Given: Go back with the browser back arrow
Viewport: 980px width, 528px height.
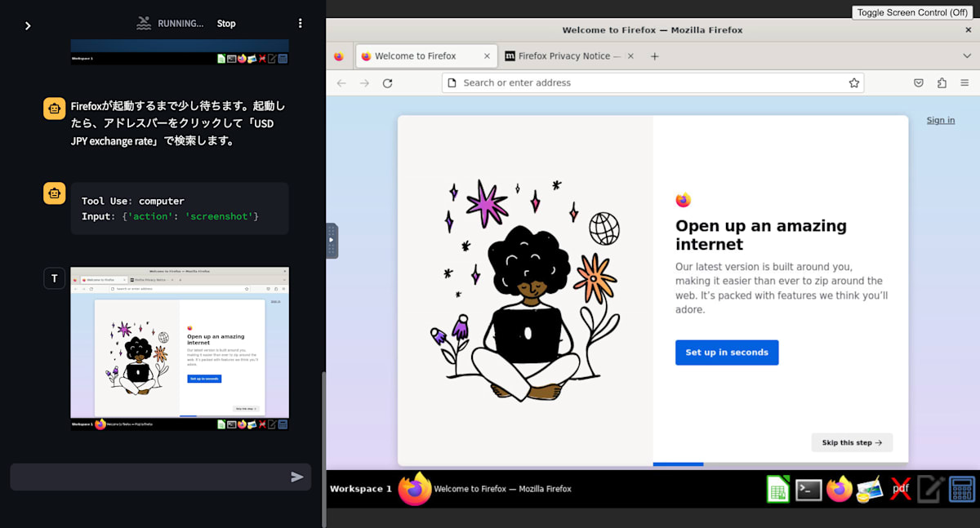Looking at the screenshot, I should click(341, 83).
